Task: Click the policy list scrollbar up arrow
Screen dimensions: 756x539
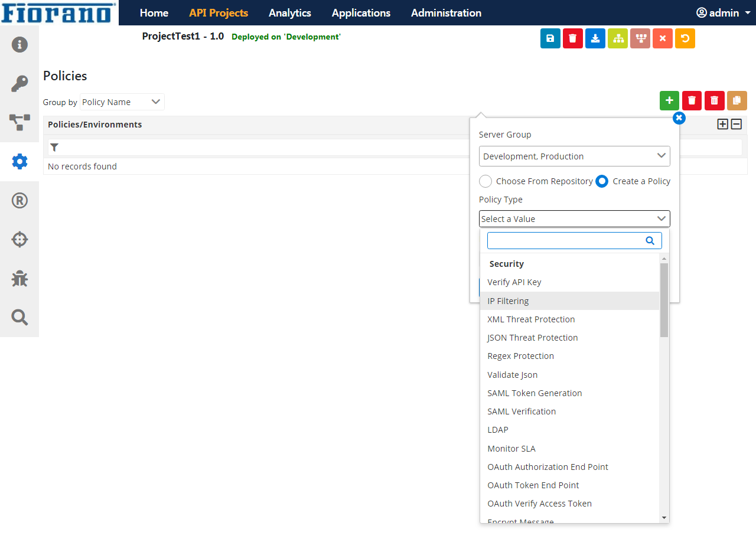Action: pos(664,259)
